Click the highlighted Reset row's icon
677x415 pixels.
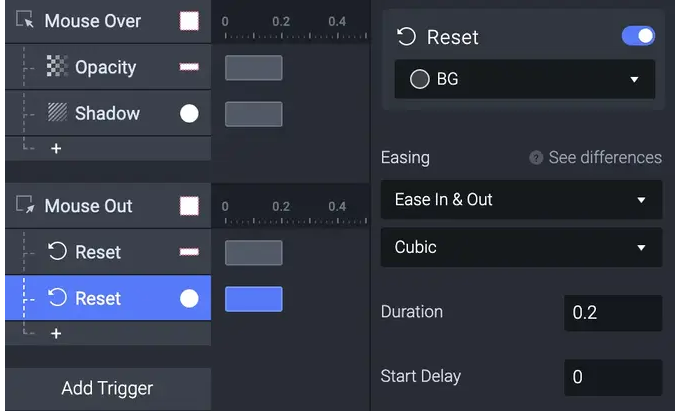click(57, 298)
